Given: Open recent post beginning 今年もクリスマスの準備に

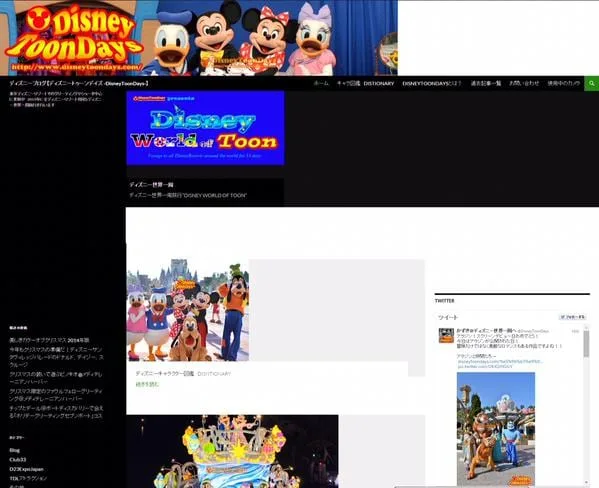Looking at the screenshot, I should point(56,357).
